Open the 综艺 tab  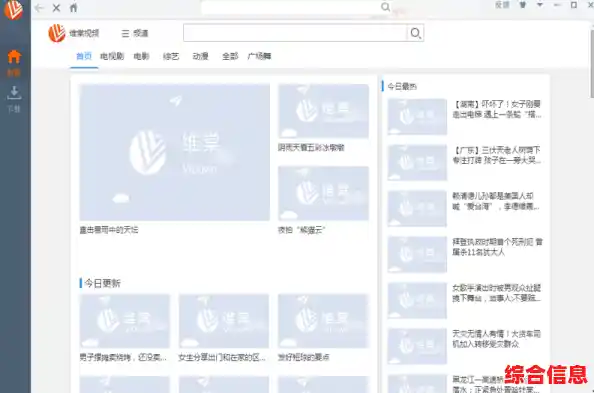coord(171,56)
